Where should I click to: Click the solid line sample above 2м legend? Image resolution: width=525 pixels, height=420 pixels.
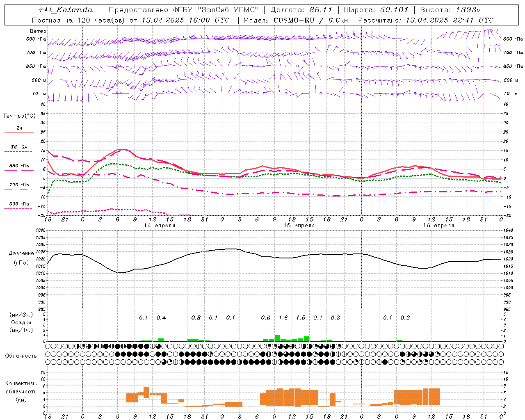(x=19, y=133)
